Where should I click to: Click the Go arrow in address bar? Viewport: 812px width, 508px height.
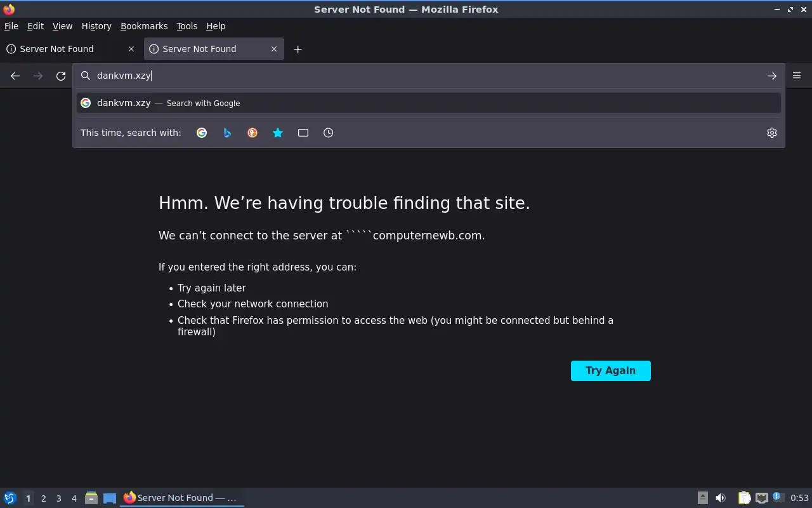tap(771, 76)
